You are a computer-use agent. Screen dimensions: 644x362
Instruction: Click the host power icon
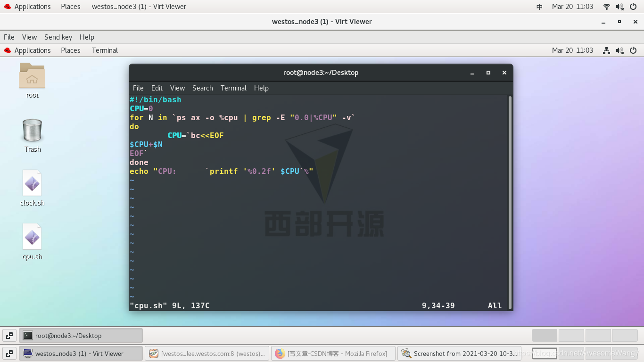click(x=633, y=7)
